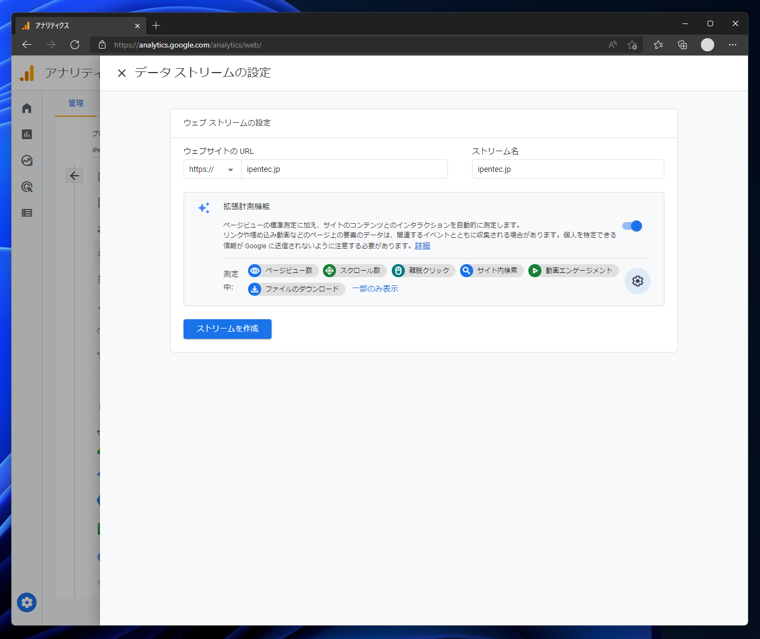View site information lock icon
This screenshot has height=639, width=760.
click(x=102, y=45)
